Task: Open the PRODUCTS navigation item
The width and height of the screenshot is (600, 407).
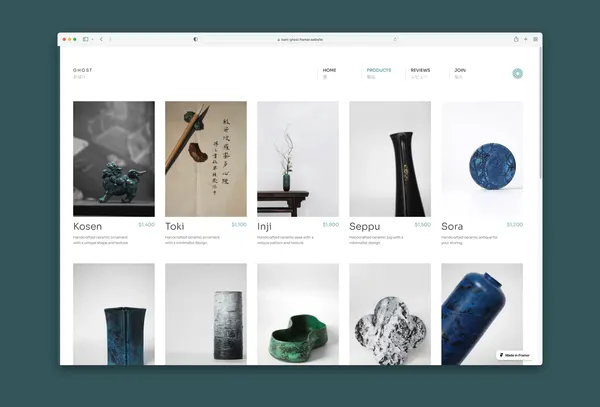Action: [x=379, y=73]
